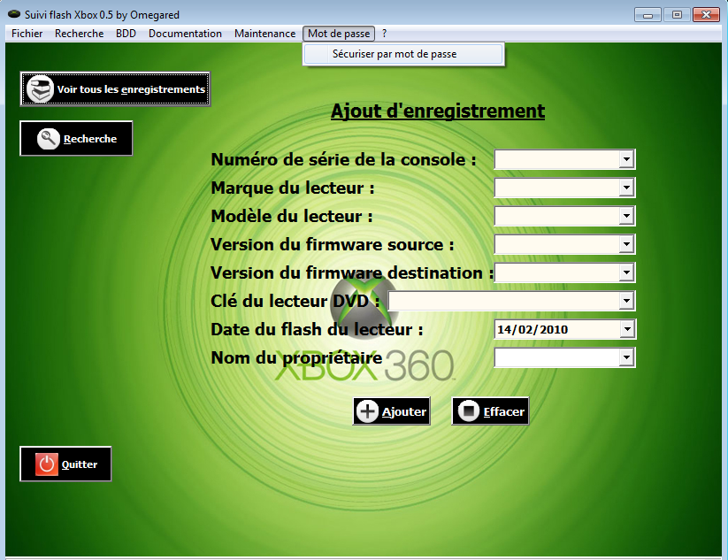Screen dimensions: 728x560
Task: Open the Documentation menu
Action: point(185,34)
